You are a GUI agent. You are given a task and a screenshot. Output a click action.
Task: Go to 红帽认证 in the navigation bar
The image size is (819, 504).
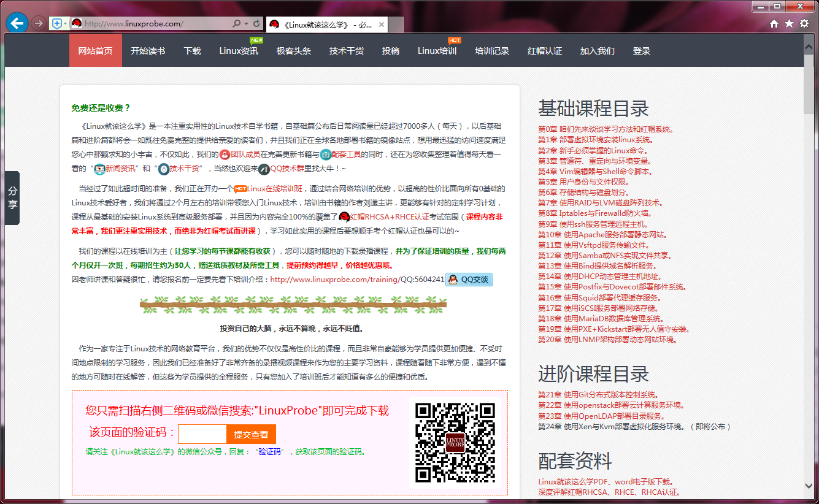coord(545,51)
